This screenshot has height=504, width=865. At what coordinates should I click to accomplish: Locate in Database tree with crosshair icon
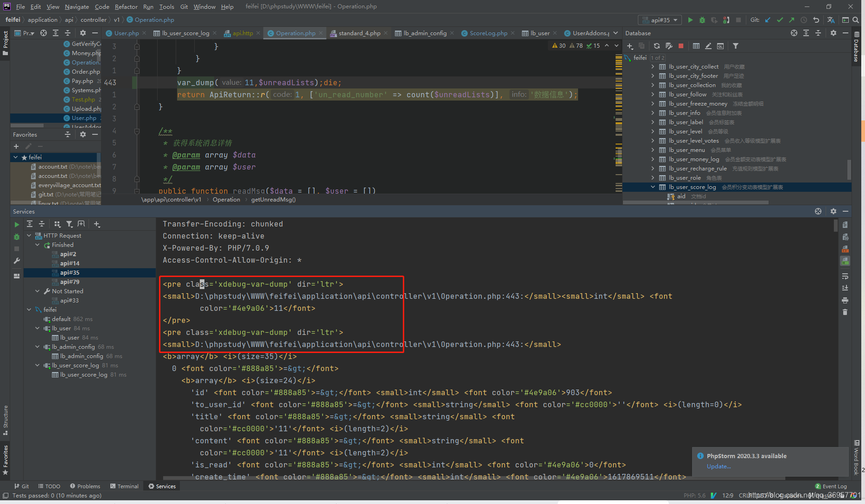794,33
